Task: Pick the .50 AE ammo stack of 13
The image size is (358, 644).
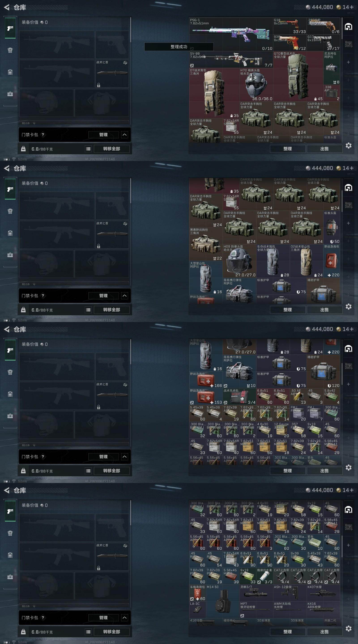Action: [298, 396]
